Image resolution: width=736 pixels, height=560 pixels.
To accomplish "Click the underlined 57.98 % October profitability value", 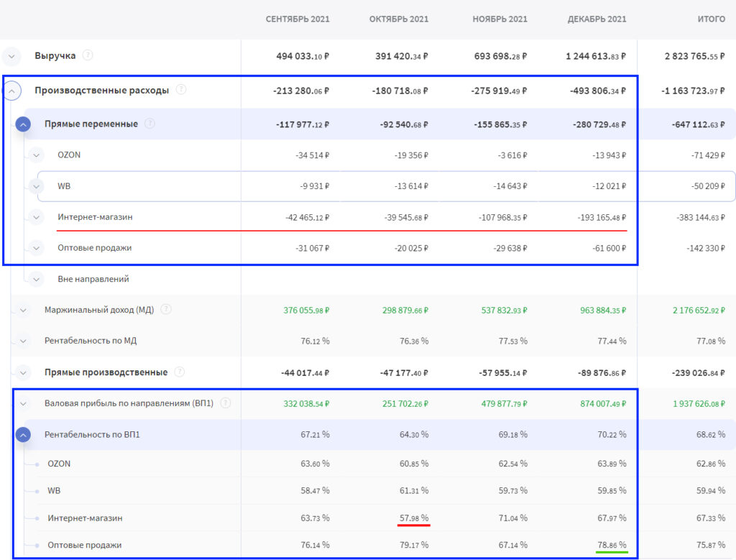I will pos(414,518).
